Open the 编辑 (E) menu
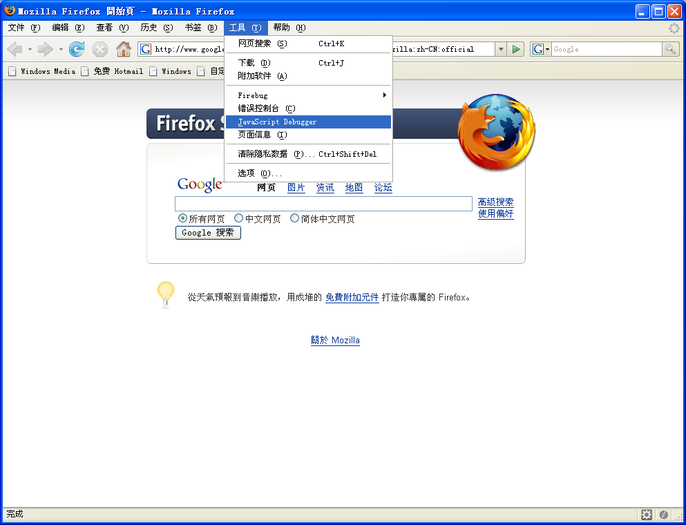The width and height of the screenshot is (686, 525). [x=68, y=28]
